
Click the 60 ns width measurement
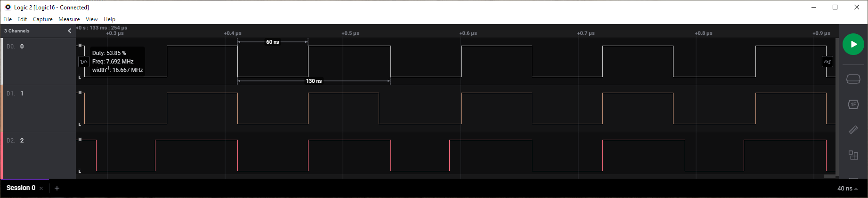pos(273,42)
